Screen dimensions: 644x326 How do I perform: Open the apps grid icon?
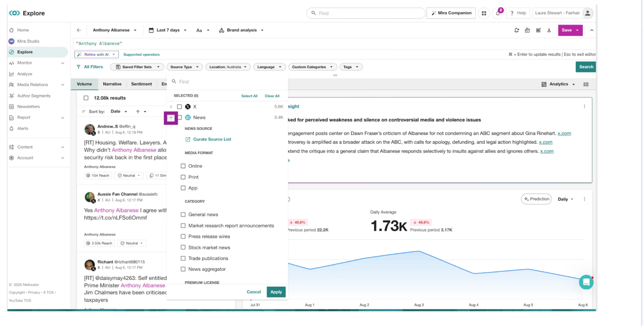coord(484,13)
